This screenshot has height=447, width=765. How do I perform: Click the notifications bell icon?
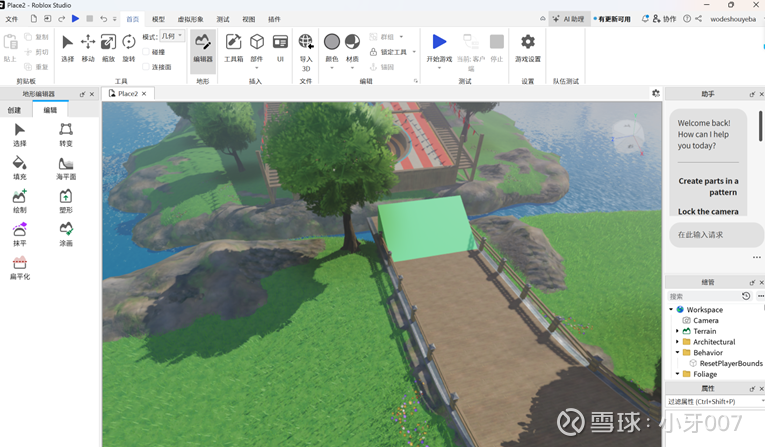pos(645,19)
